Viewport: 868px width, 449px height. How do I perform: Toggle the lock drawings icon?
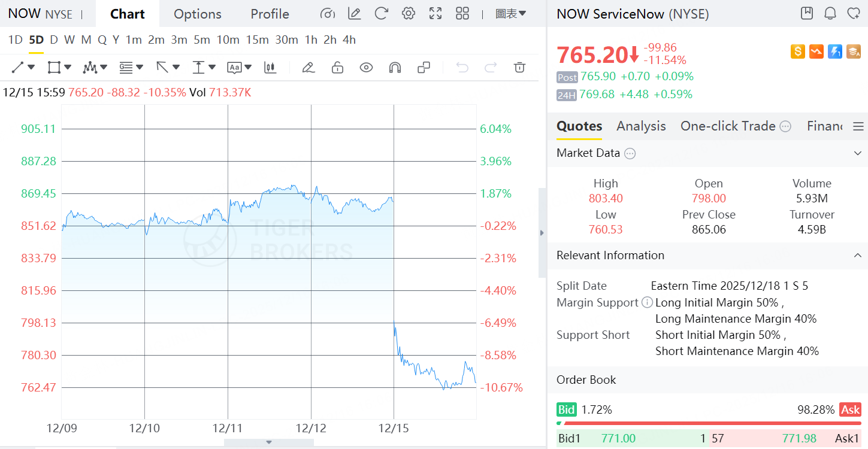click(337, 68)
